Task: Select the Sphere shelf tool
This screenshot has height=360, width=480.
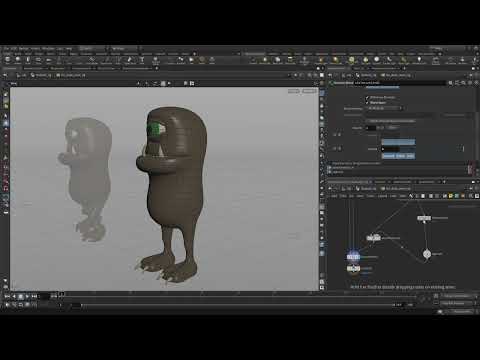Action: coord(18,60)
